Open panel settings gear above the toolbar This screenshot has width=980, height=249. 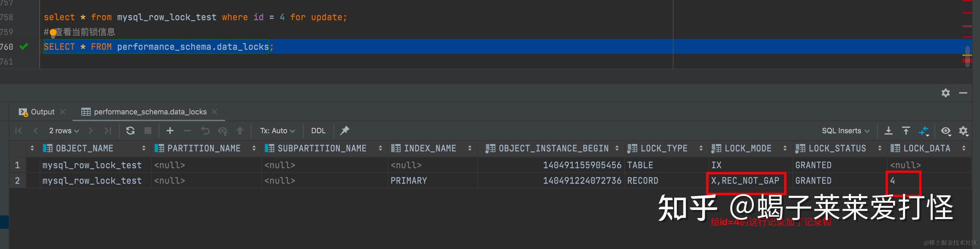click(945, 93)
